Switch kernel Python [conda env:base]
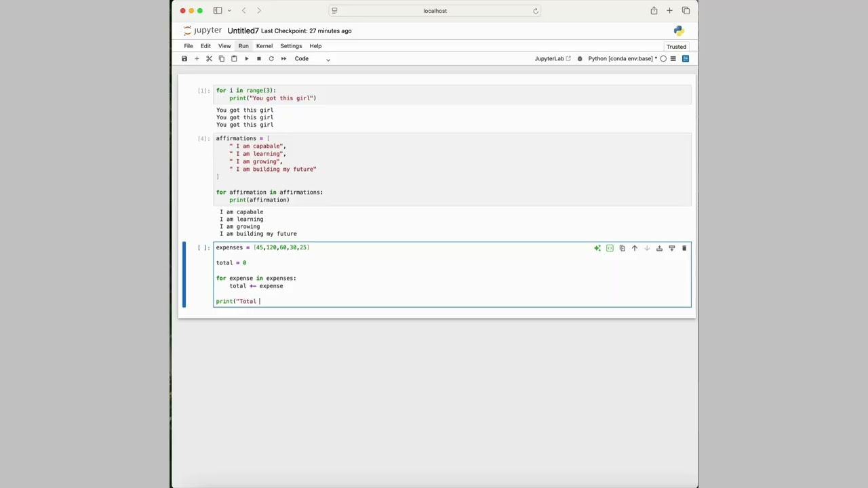This screenshot has height=488, width=868. point(622,59)
